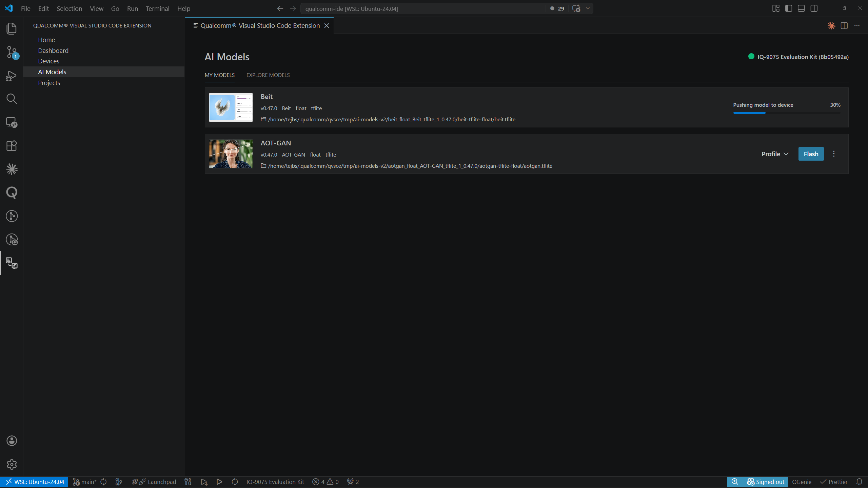Click the Prettier status bar item

834,482
